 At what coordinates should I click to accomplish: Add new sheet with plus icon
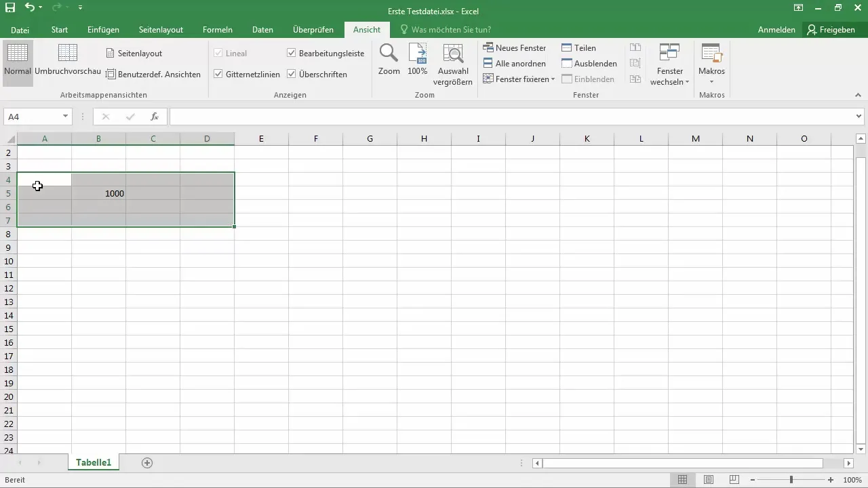pyautogui.click(x=147, y=463)
